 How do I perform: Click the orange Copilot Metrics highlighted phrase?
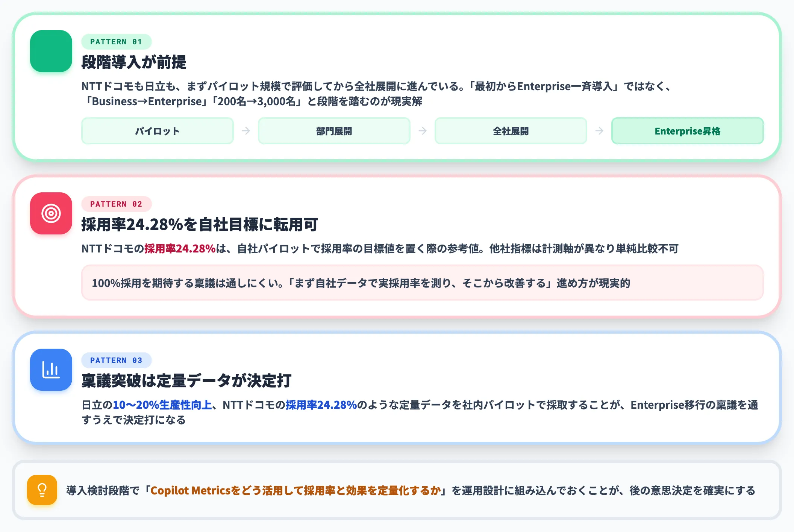click(295, 491)
